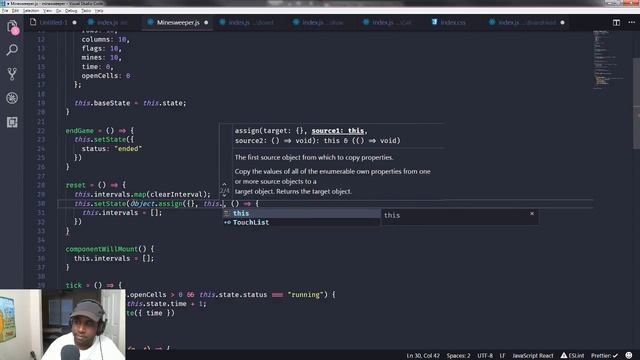Open the Debug menu

[x=71, y=11]
